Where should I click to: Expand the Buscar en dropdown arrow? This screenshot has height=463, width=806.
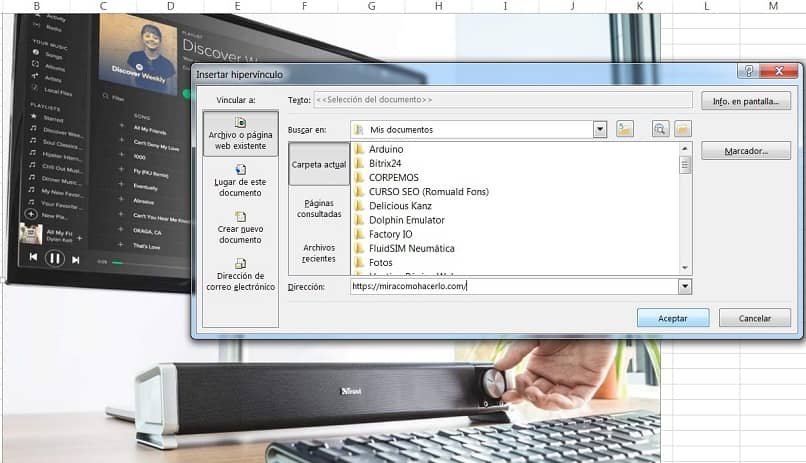[x=600, y=129]
